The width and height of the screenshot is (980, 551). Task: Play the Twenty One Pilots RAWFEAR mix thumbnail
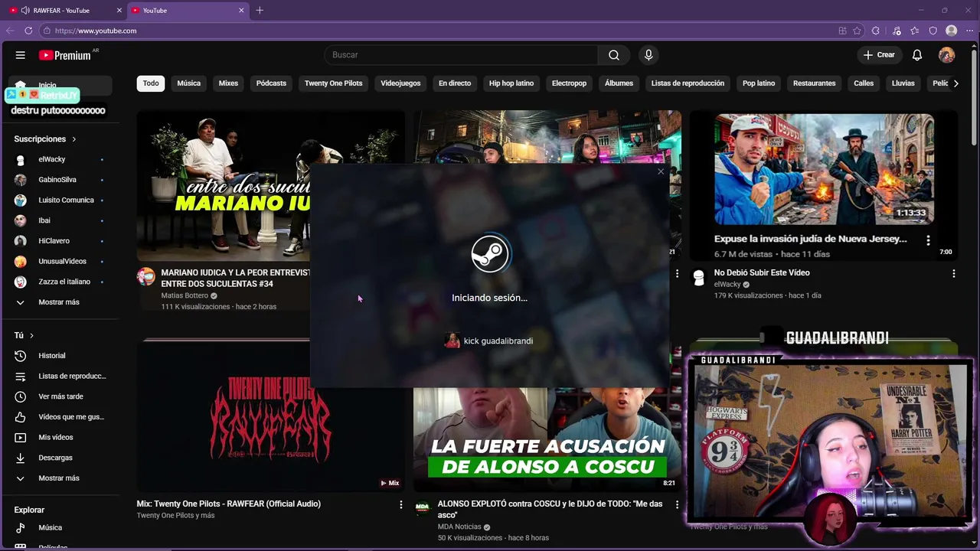[270, 416]
